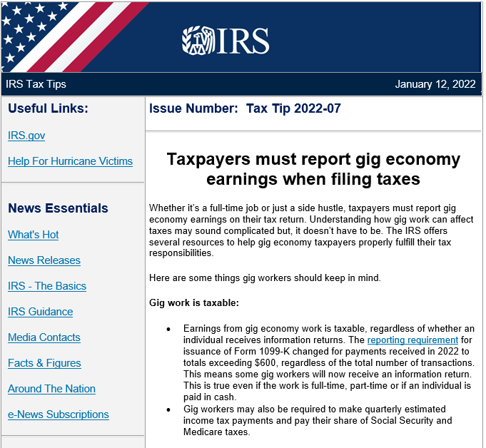Click the January 12, 2022 date
486x448 pixels.
click(x=435, y=84)
